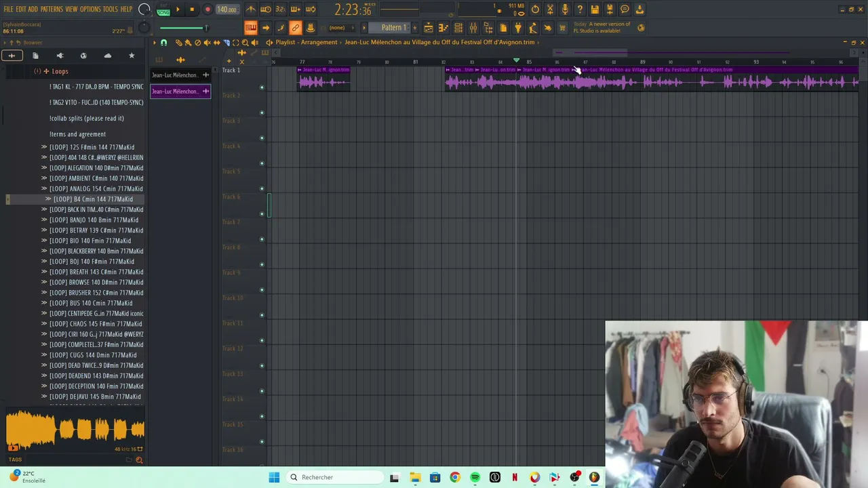Stop playback with the Stop button
Image resolution: width=868 pixels, height=488 pixels.
point(192,9)
